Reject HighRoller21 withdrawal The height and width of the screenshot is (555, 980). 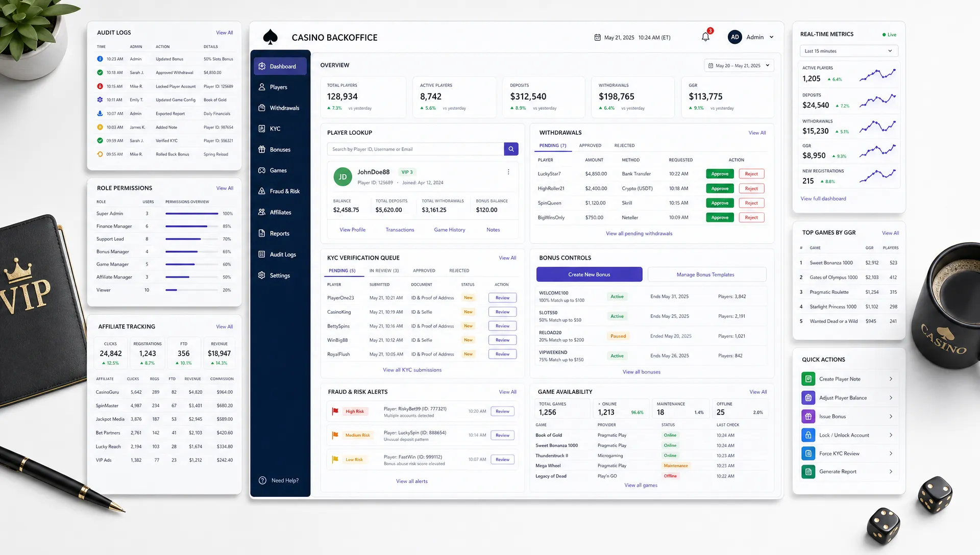(x=751, y=189)
